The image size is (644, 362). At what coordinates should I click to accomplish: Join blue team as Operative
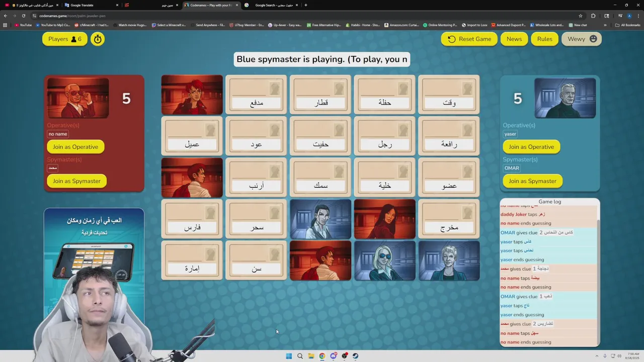click(x=531, y=147)
